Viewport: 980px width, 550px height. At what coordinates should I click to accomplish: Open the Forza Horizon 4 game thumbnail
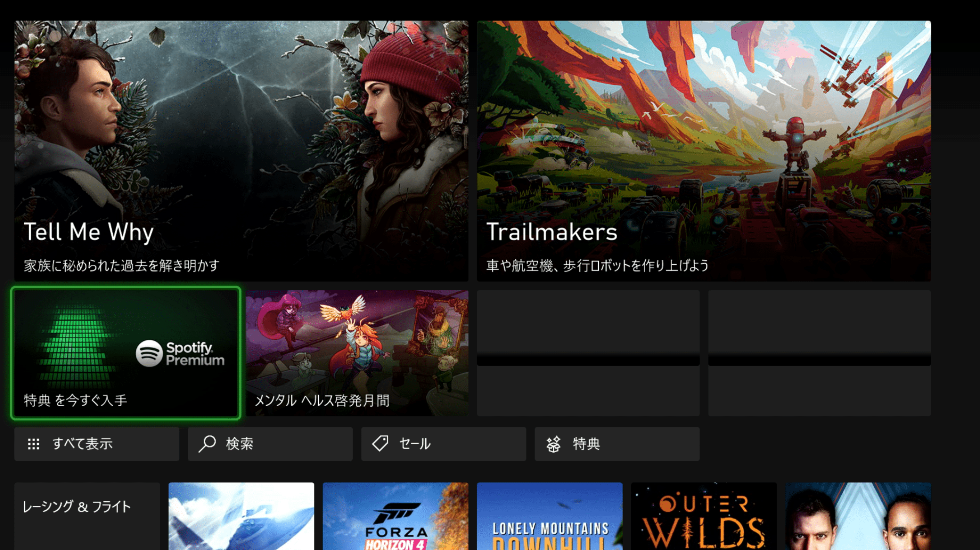click(396, 516)
